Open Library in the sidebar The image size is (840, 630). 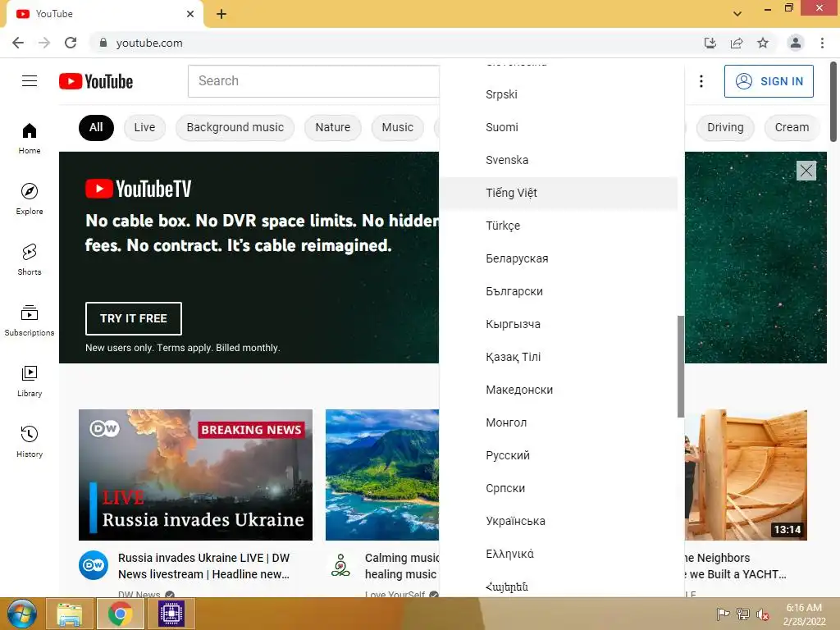point(30,381)
